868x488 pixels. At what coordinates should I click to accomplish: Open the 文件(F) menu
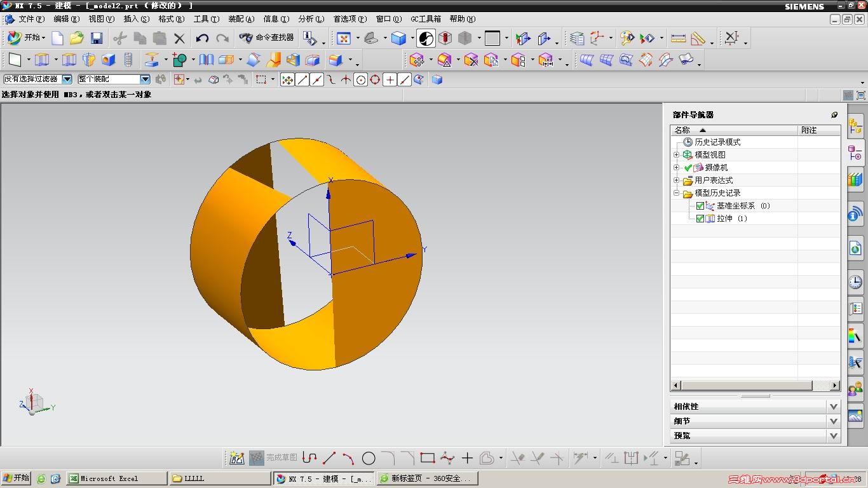[x=31, y=19]
